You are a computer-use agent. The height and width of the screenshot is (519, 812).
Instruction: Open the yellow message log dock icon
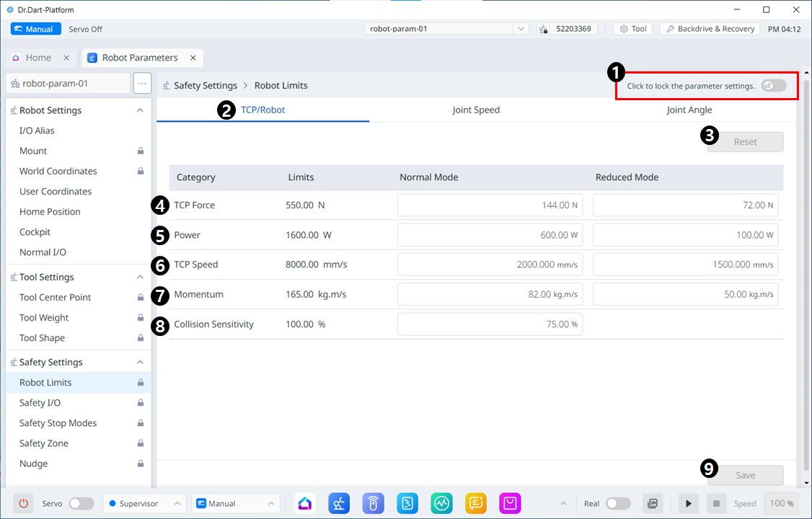476,503
